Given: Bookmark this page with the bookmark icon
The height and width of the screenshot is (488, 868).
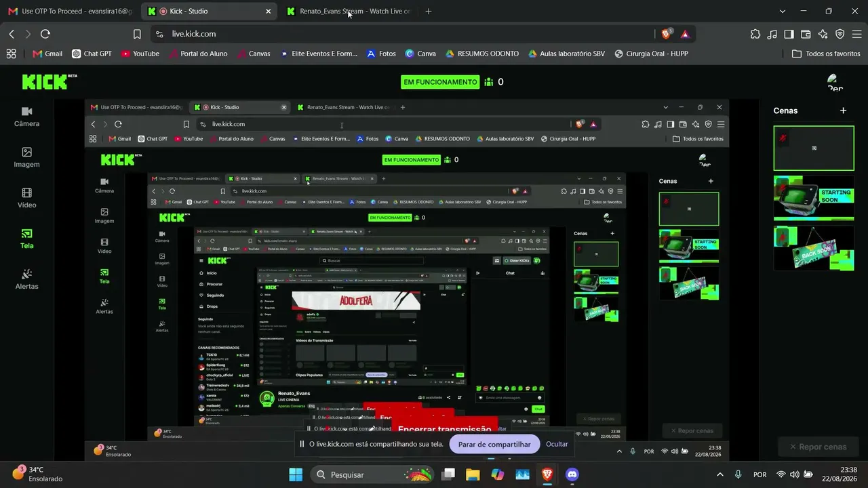Looking at the screenshot, I should (x=137, y=34).
